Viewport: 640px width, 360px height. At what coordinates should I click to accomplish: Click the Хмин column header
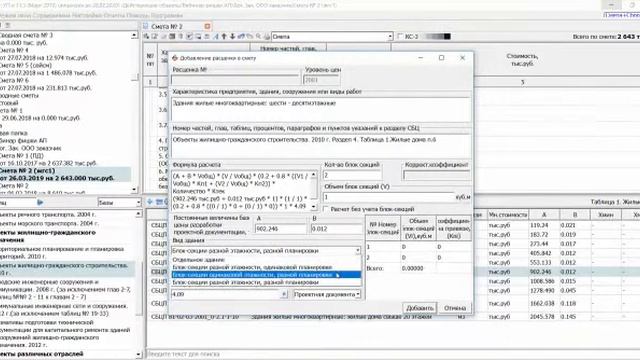coord(605,214)
